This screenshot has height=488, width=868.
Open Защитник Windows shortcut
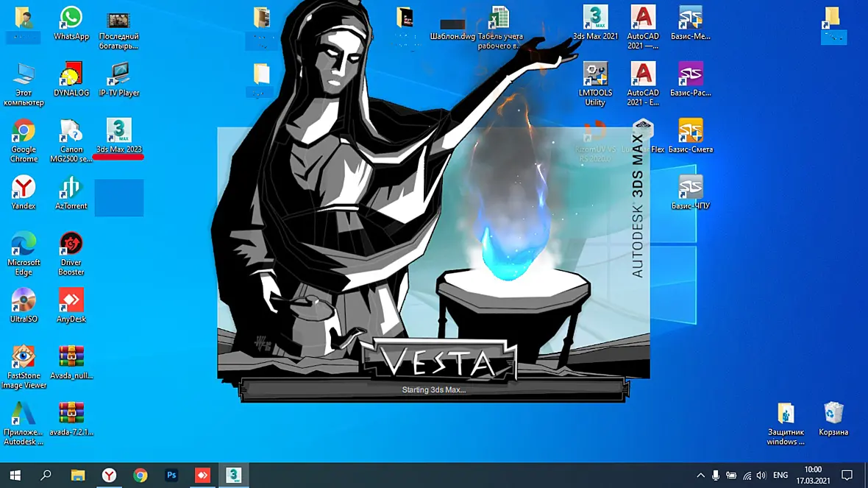786,424
